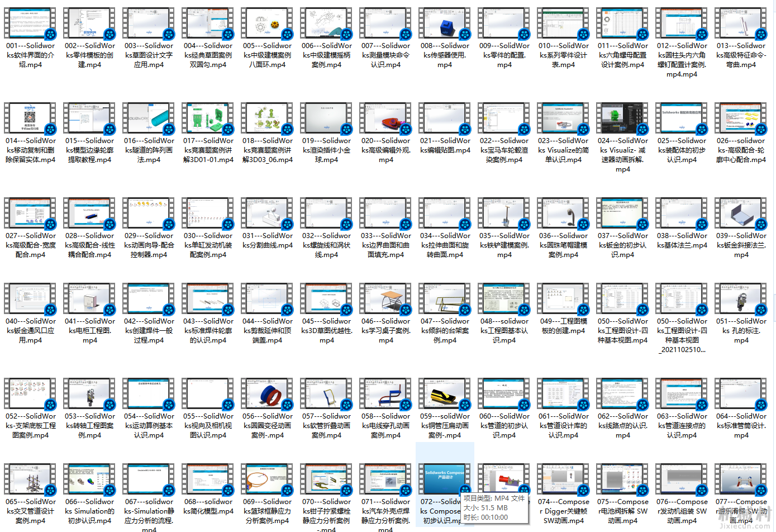Viewport: 776px width, 532px height.
Task: Select the 006 中级建模摇柄案例 video icon
Action: click(326, 23)
